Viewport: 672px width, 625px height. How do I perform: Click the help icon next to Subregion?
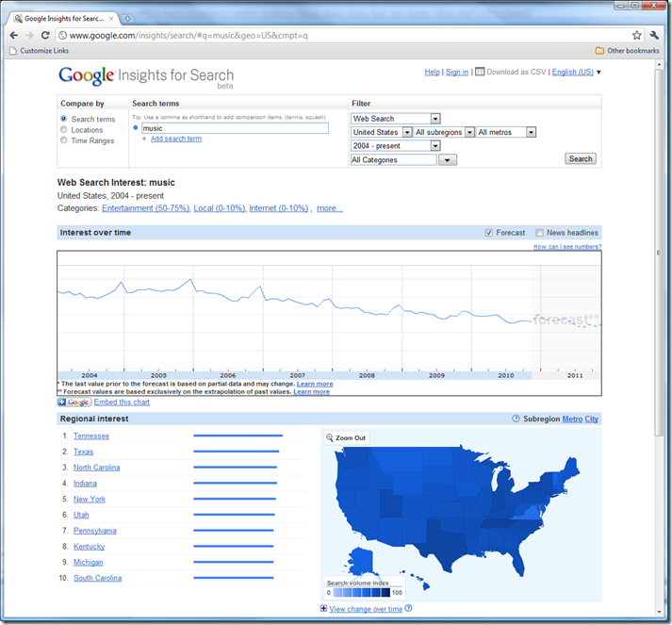click(516, 419)
